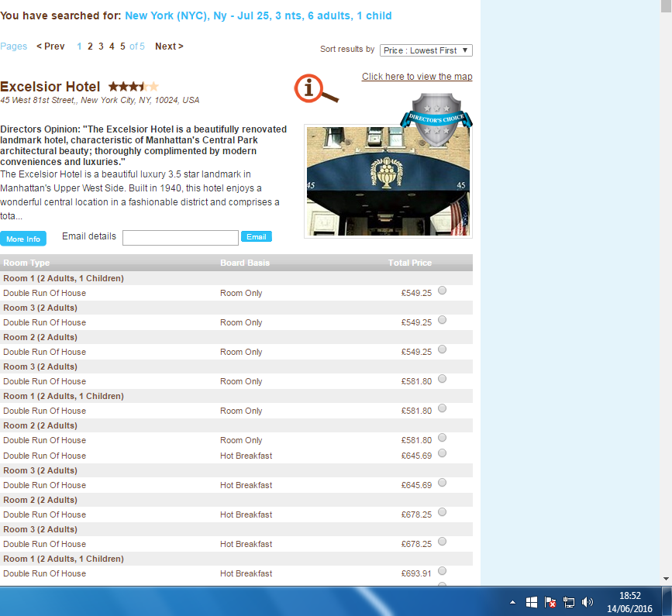Select Room 3 Room Only at £581.80
This screenshot has width=672, height=616.
(x=443, y=379)
